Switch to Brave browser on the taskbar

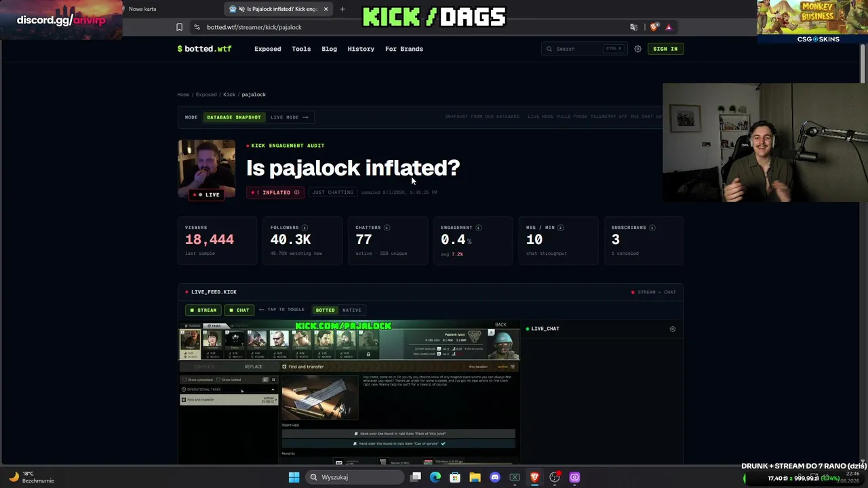(534, 477)
